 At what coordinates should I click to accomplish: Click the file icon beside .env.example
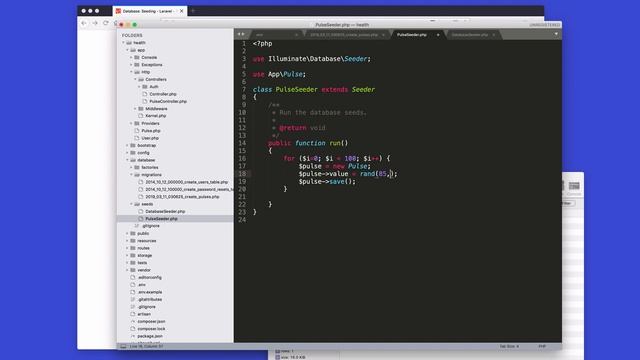click(133, 292)
